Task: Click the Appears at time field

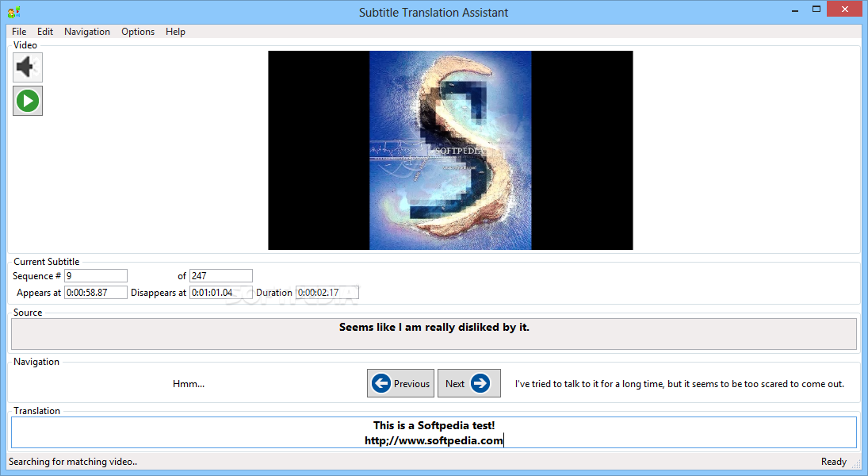Action: [x=96, y=293]
